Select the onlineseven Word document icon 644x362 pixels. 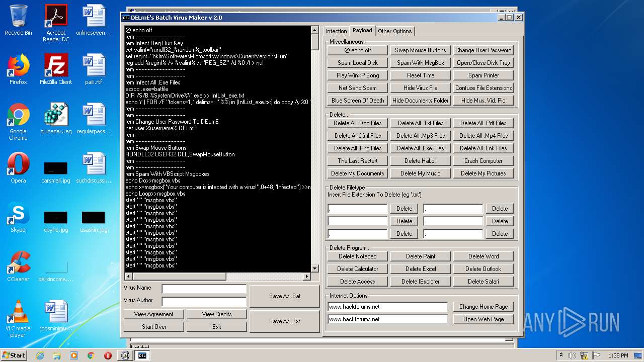tap(93, 20)
